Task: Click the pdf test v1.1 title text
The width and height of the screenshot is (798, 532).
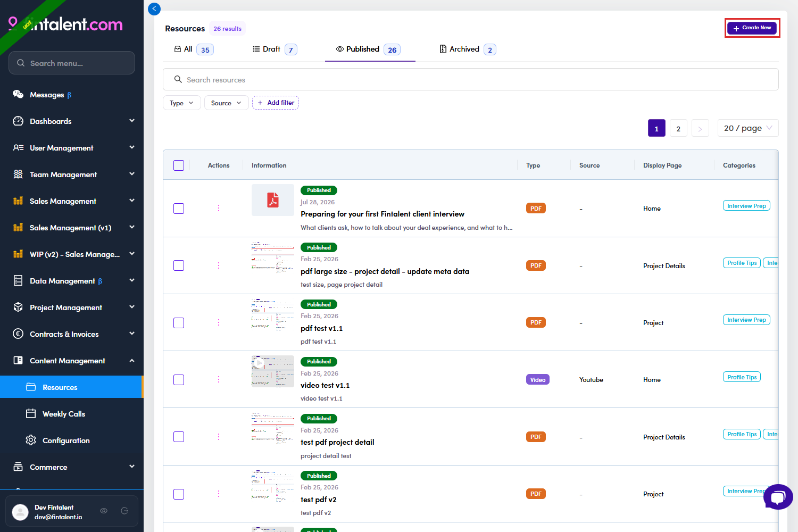Action: (322, 328)
